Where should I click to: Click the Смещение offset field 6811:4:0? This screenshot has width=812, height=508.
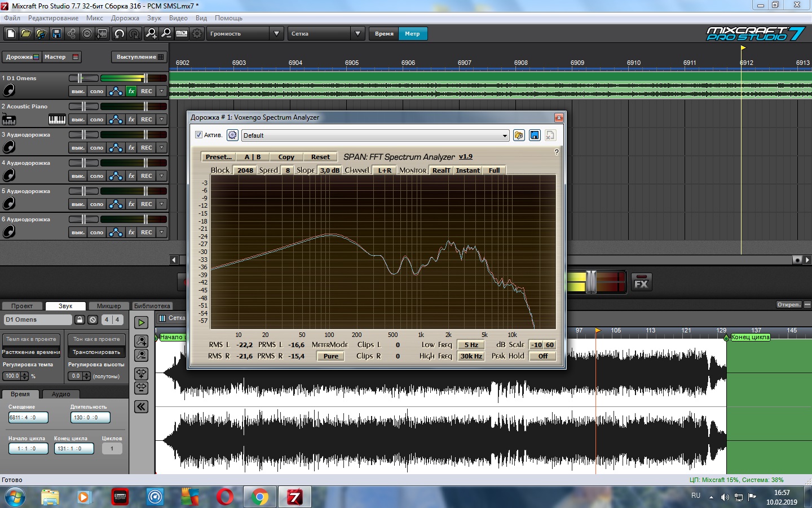tap(28, 418)
